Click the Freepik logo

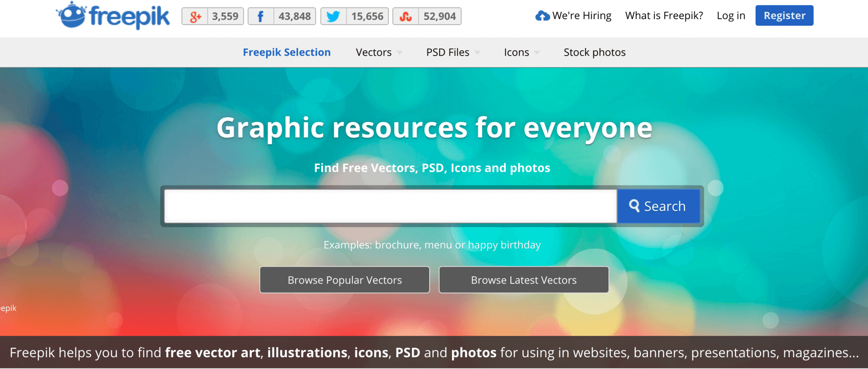(113, 16)
